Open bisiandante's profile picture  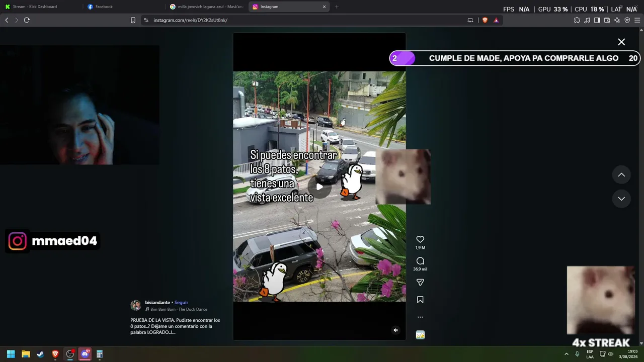[136, 305]
